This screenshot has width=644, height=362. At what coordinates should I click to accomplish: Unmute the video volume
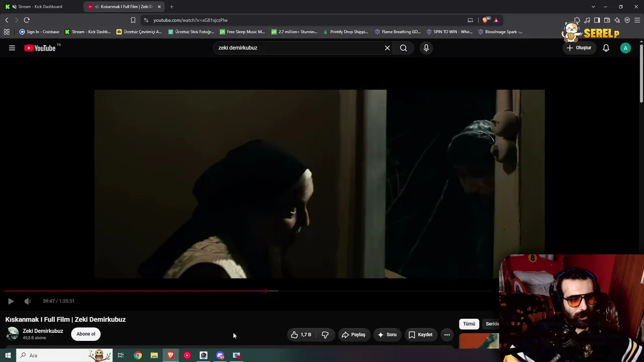[x=27, y=301]
